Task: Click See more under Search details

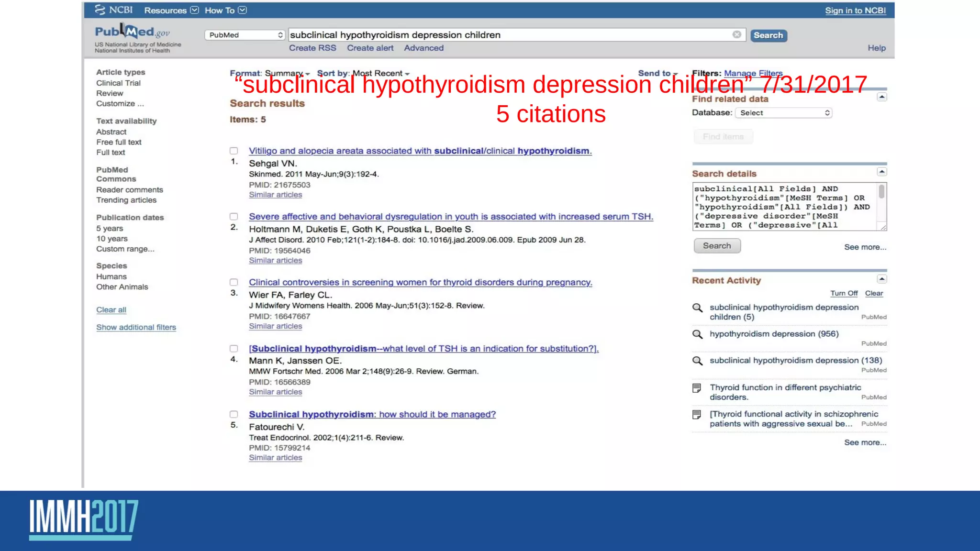Action: click(865, 247)
